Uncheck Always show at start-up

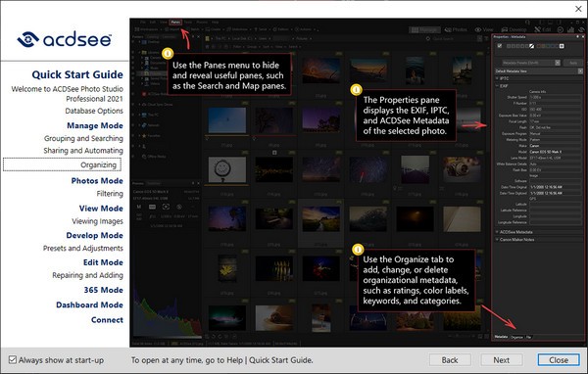(x=13, y=359)
